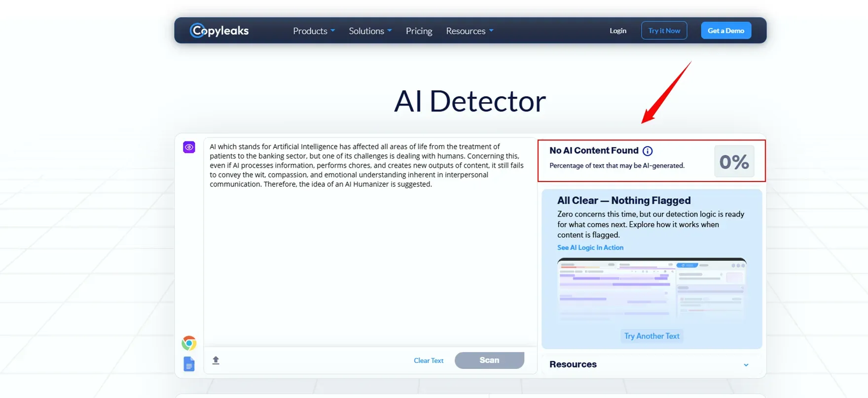
Task: Click the Get a Demo button
Action: click(x=725, y=31)
